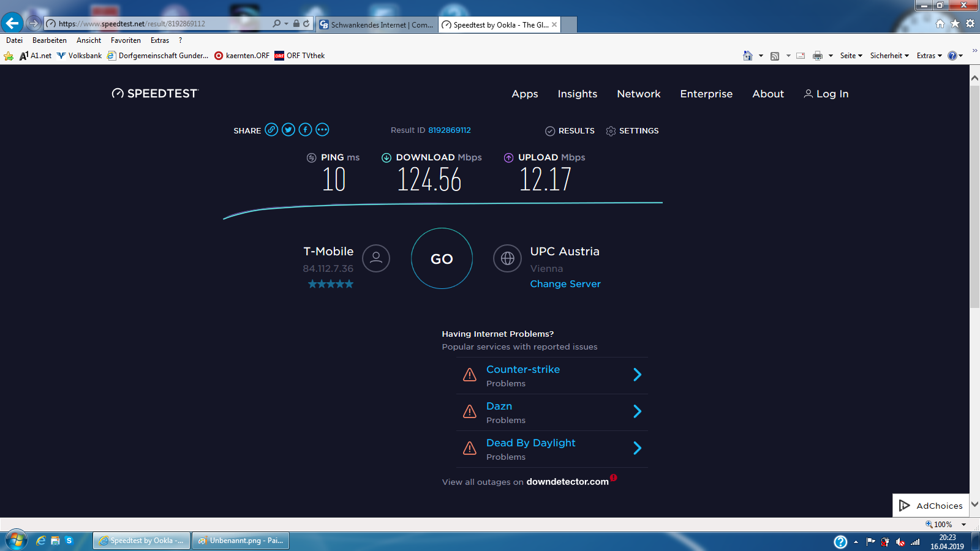Viewport: 980px width, 551px height.
Task: Expand Dead By Daylight row chevron
Action: pos(637,448)
